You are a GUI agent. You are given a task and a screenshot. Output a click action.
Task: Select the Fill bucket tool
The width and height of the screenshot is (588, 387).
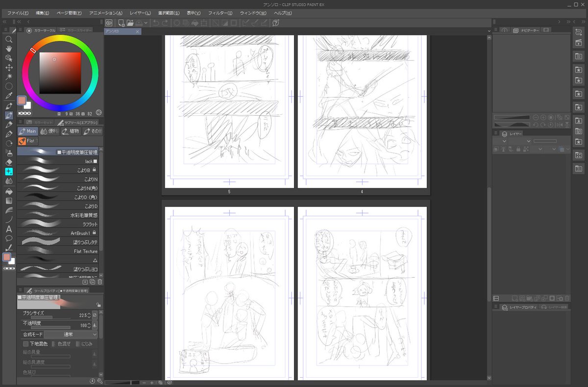(9, 191)
